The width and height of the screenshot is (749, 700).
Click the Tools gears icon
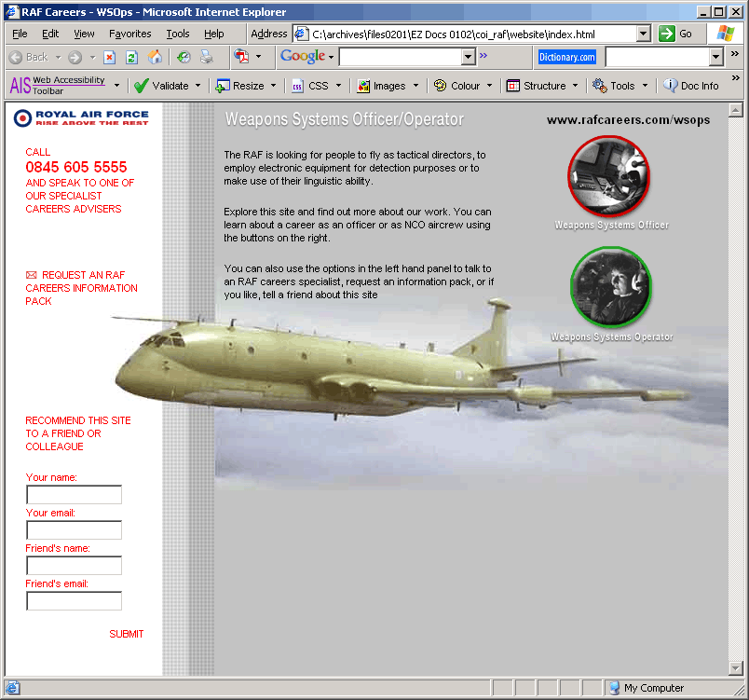coord(600,86)
